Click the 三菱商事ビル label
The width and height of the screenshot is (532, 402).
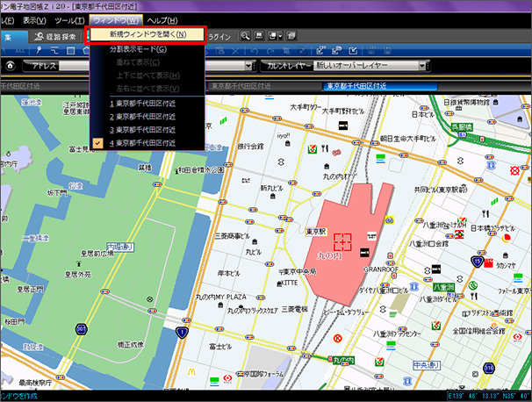[x=232, y=236]
